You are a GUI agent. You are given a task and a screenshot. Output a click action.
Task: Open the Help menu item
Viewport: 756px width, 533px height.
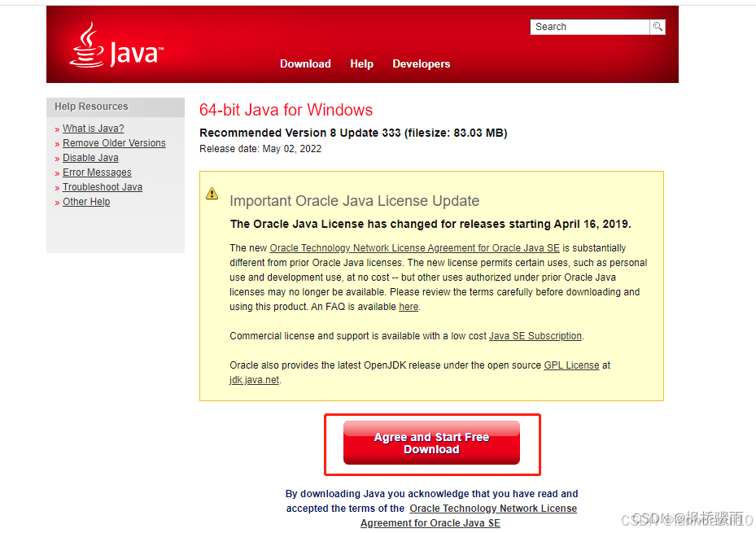(x=361, y=63)
